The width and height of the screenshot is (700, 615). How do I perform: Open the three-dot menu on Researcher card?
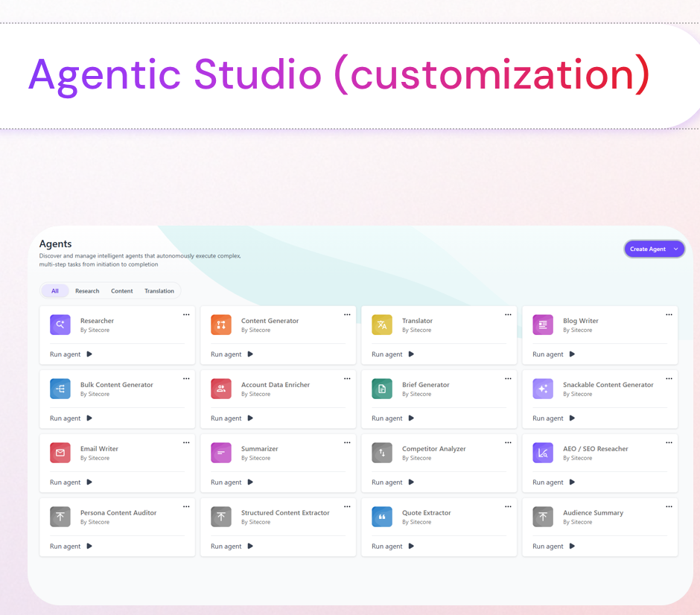186,315
